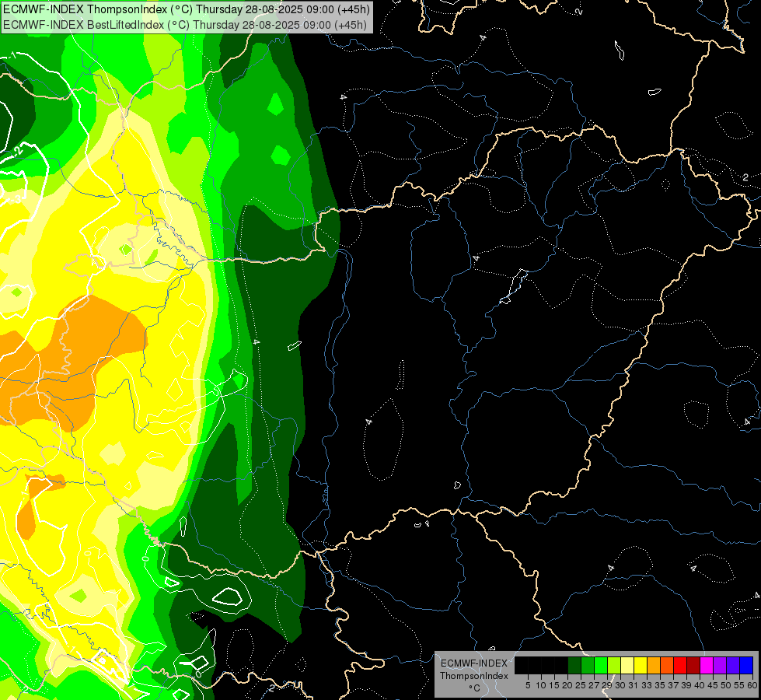Click legend tick label '40'

[700, 685]
